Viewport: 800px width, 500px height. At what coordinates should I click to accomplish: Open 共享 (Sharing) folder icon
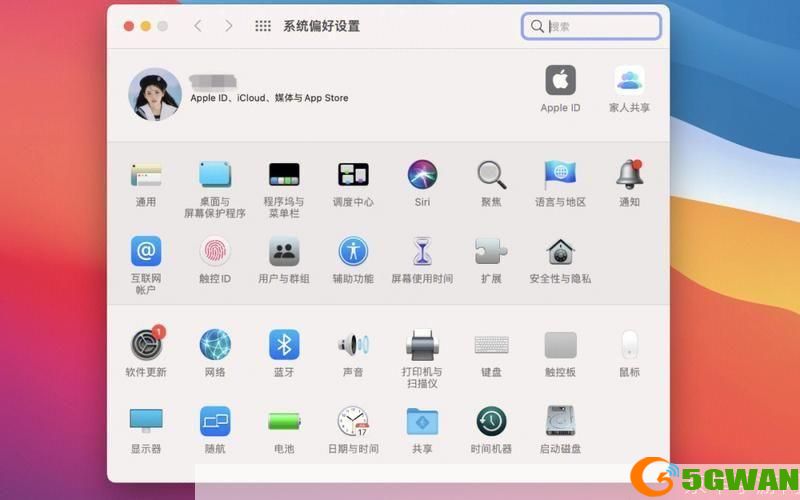click(x=422, y=421)
